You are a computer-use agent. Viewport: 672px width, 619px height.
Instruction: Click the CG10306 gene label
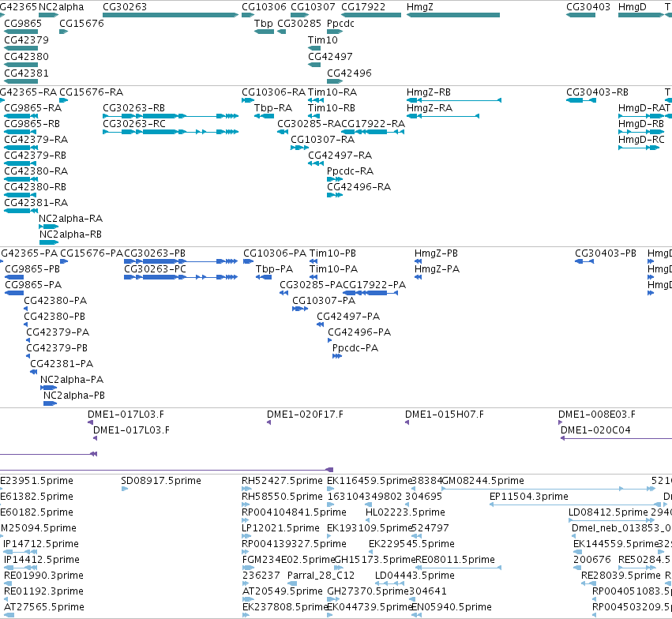[264, 7]
